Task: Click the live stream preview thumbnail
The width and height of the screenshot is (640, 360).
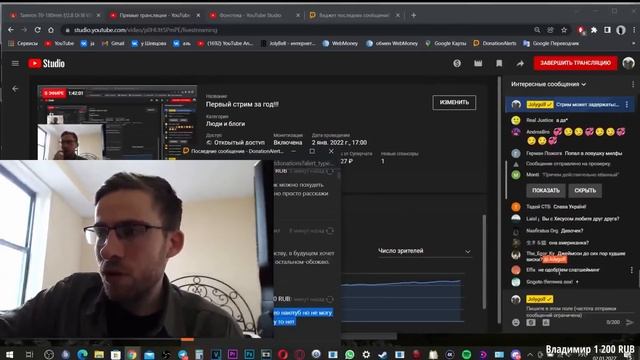Action: 118,122
